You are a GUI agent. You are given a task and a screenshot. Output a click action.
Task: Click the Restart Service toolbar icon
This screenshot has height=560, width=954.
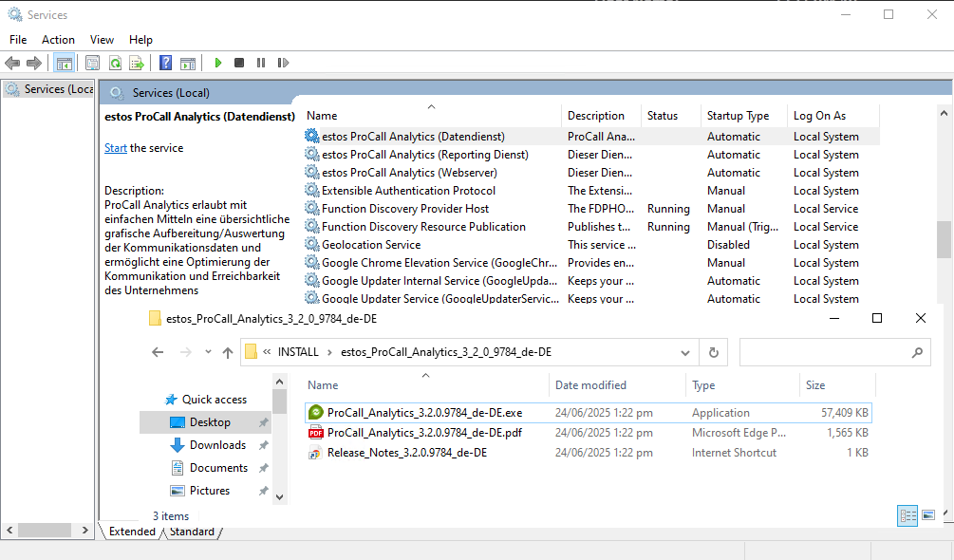click(x=283, y=63)
